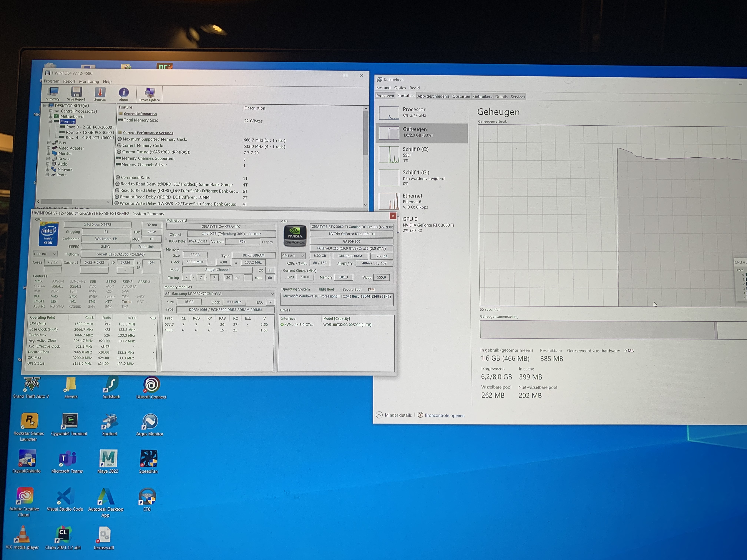
Task: Open Adobe Creative Cloud icon
Action: [x=24, y=502]
